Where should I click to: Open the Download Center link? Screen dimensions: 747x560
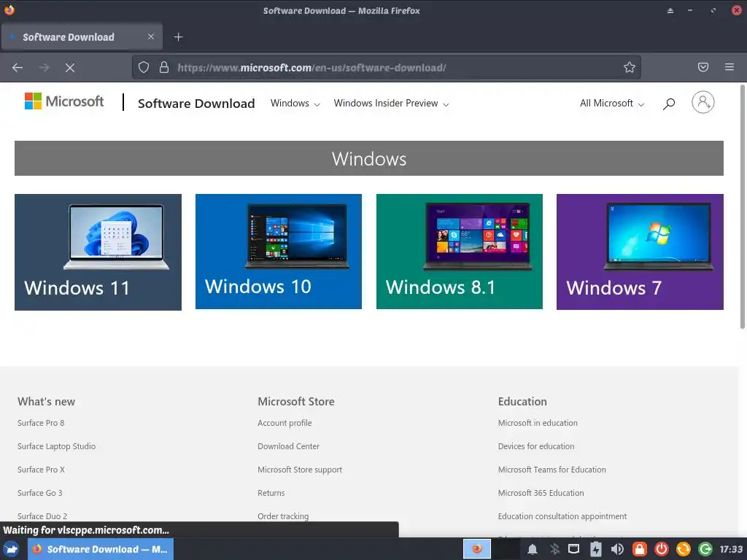click(x=289, y=446)
